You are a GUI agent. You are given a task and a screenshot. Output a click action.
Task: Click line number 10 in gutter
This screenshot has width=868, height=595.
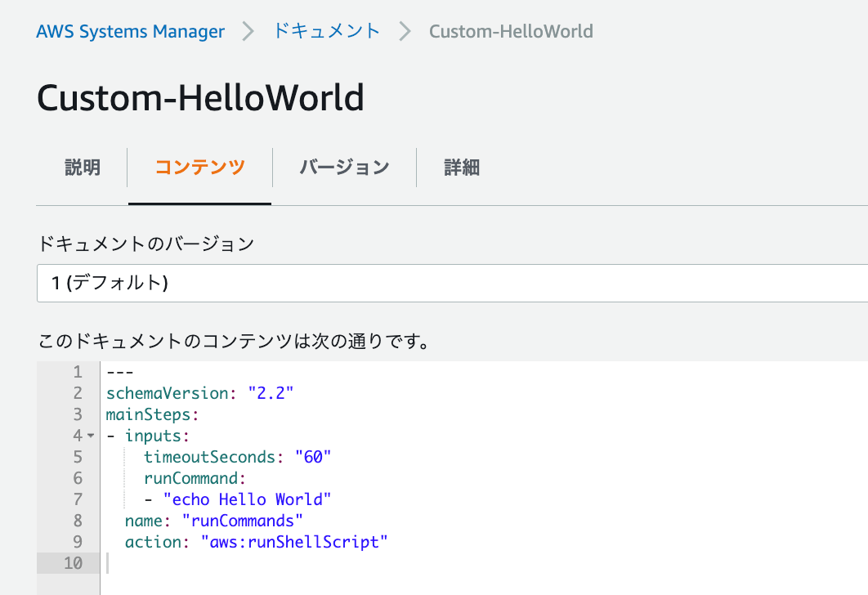pos(73,563)
